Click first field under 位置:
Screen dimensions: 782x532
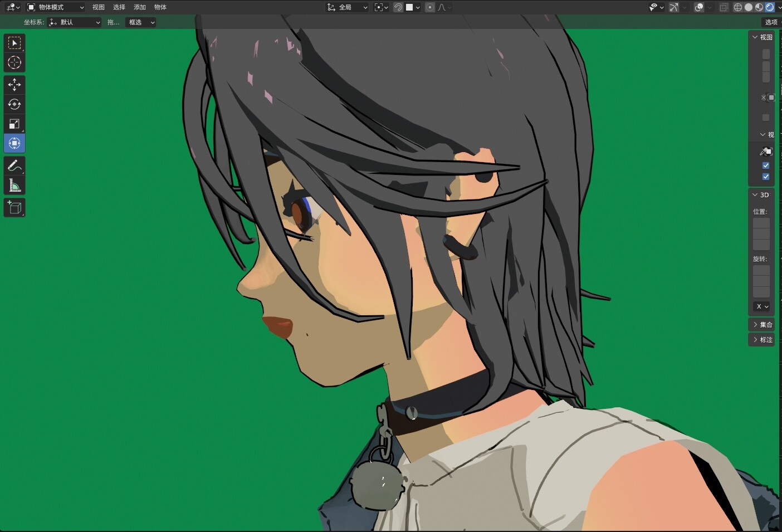pos(761,223)
